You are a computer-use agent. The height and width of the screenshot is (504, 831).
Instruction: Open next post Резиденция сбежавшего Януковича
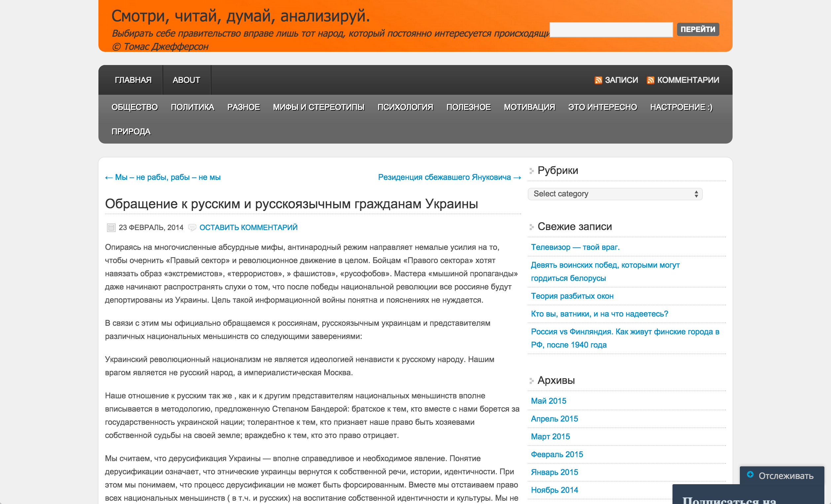coord(449,177)
